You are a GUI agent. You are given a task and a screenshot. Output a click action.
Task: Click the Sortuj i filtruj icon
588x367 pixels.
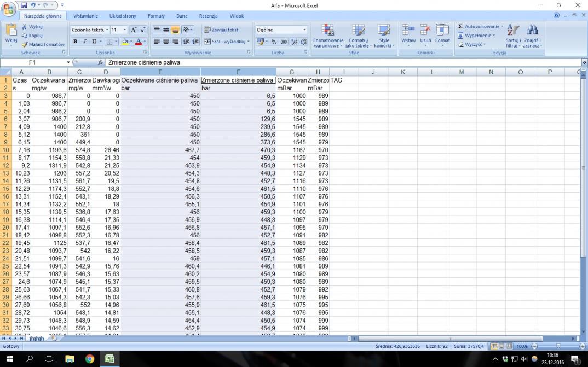point(513,36)
